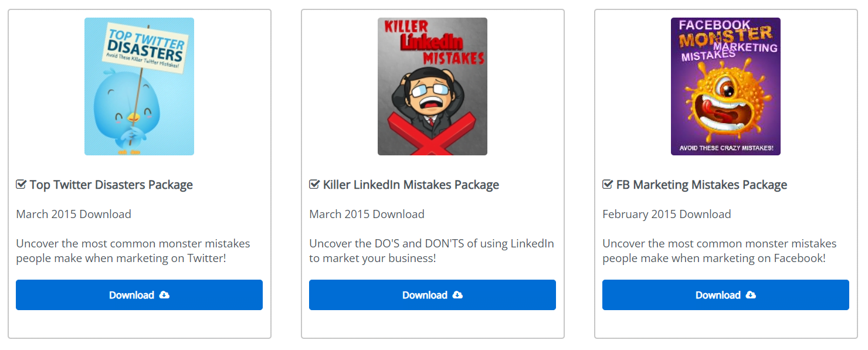
Task: Click March 2015 Download under the Twitter package
Action: click(73, 214)
